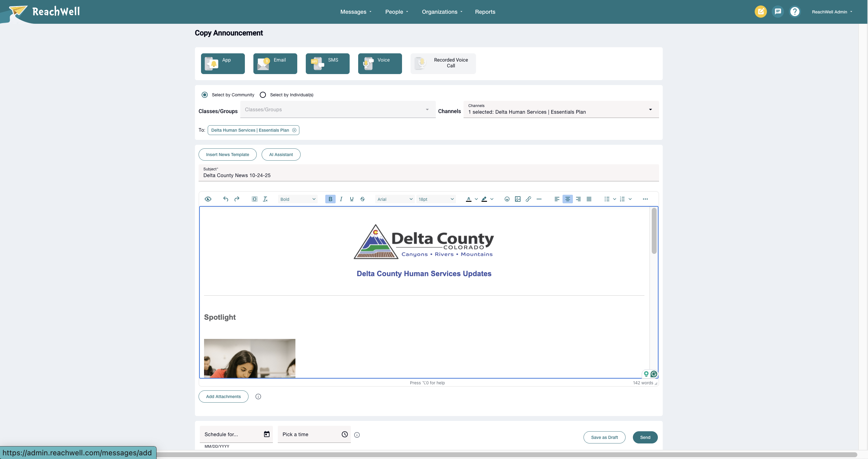This screenshot has height=459, width=868.
Task: Open the Messages menu
Action: click(x=355, y=12)
